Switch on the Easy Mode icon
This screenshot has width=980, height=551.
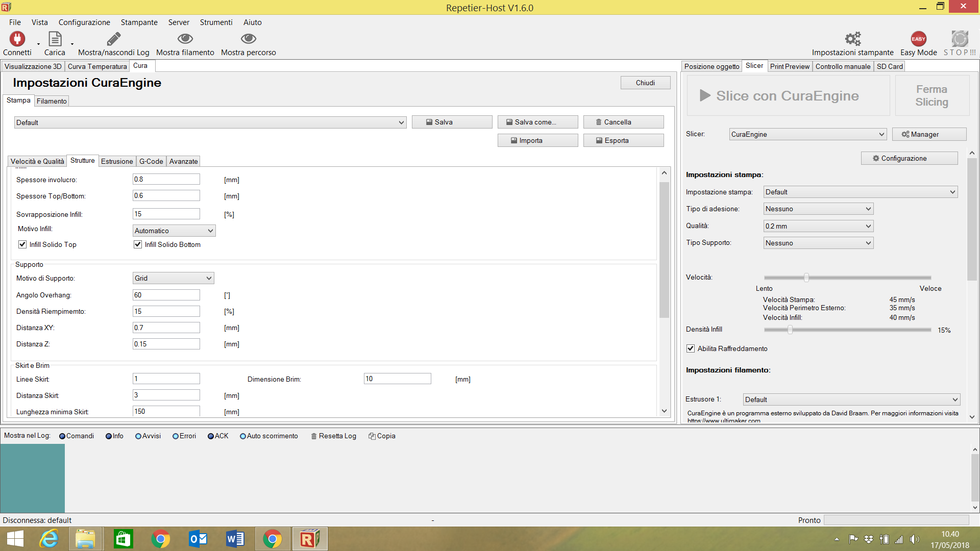918,39
